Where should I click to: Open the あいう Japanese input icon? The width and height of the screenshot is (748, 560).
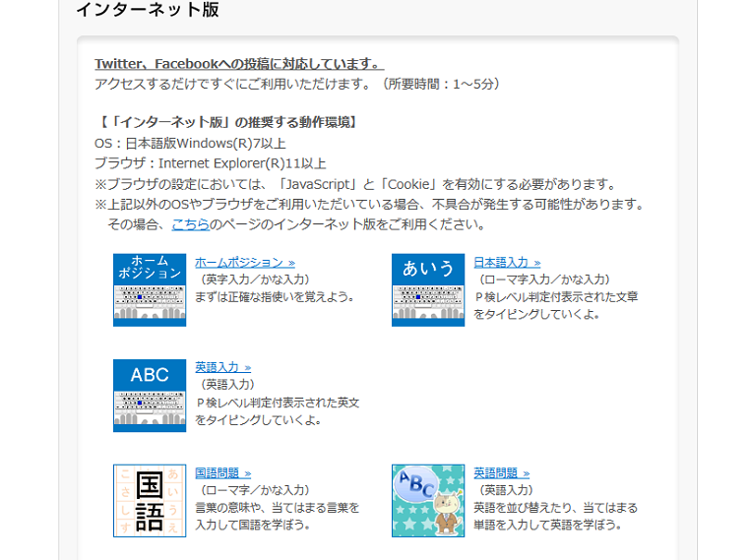427,289
